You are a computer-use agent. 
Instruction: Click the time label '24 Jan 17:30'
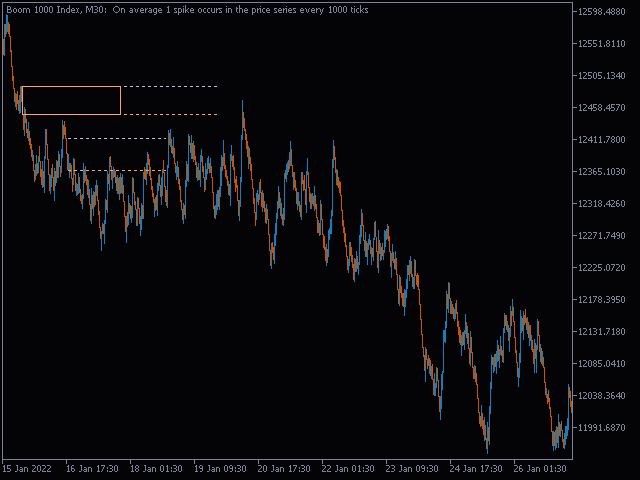[476, 469]
